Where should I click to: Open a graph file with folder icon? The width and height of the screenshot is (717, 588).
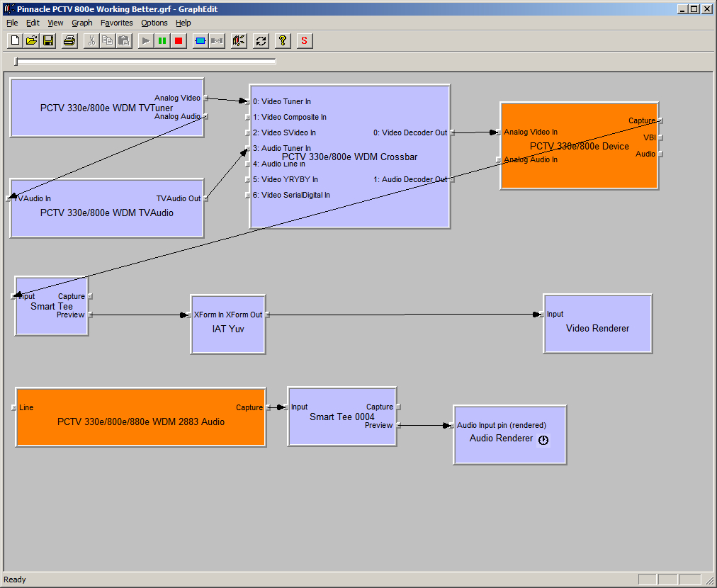pos(32,40)
